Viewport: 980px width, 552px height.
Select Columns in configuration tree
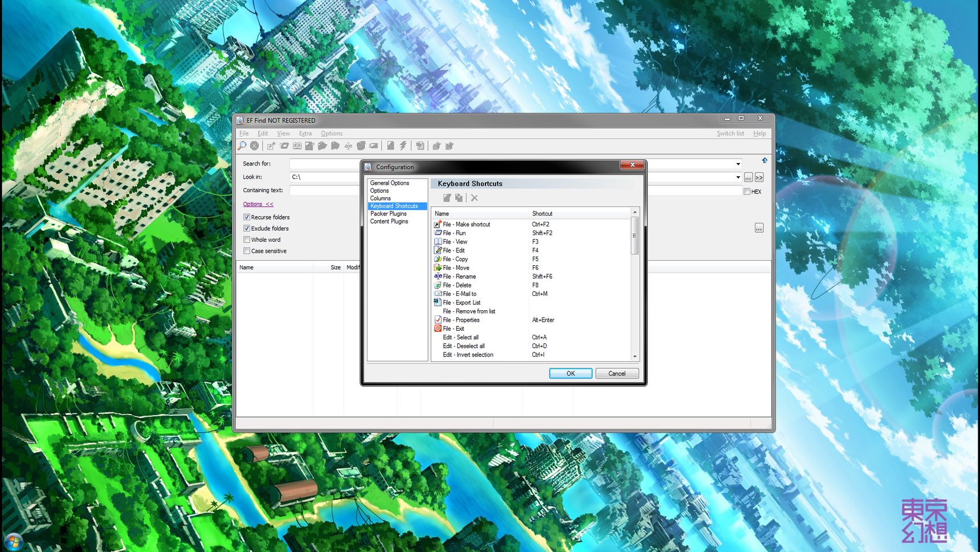tap(381, 198)
